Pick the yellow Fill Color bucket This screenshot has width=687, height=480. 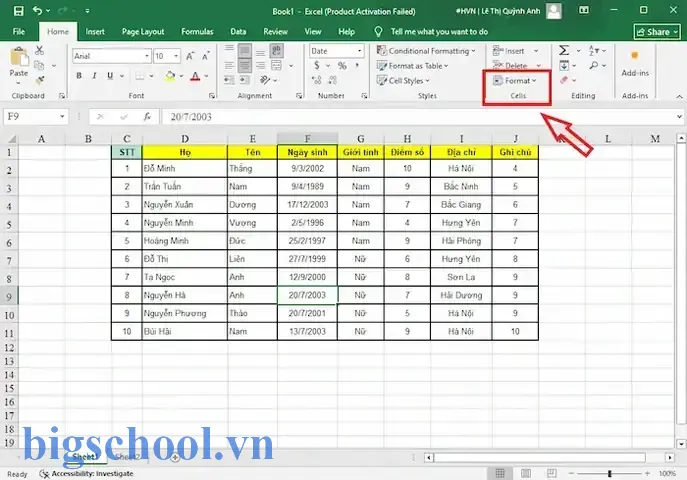tap(170, 76)
